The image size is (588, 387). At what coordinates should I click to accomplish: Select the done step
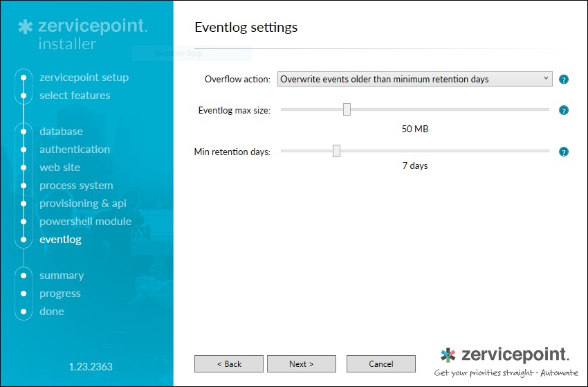tap(52, 312)
